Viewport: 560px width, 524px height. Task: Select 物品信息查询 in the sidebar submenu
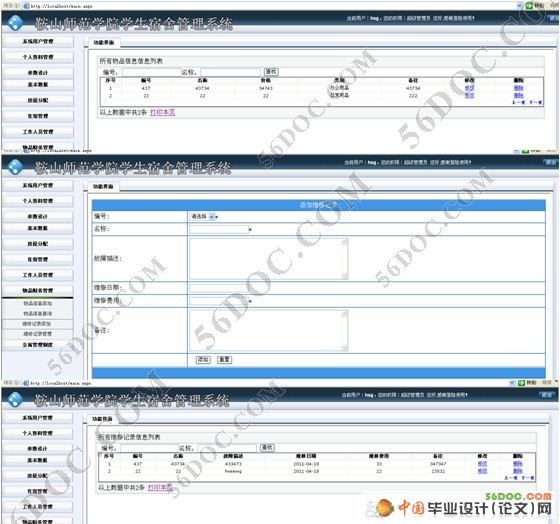[38, 314]
